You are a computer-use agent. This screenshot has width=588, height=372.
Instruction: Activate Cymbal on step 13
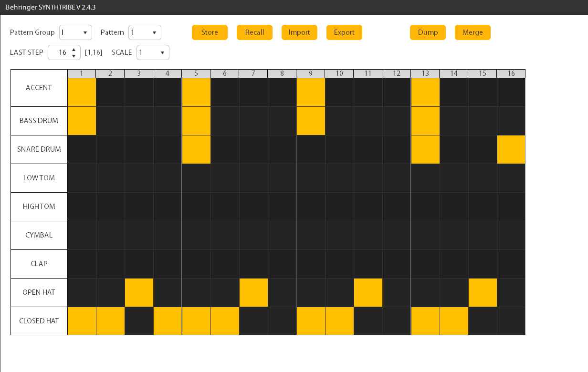tap(425, 235)
